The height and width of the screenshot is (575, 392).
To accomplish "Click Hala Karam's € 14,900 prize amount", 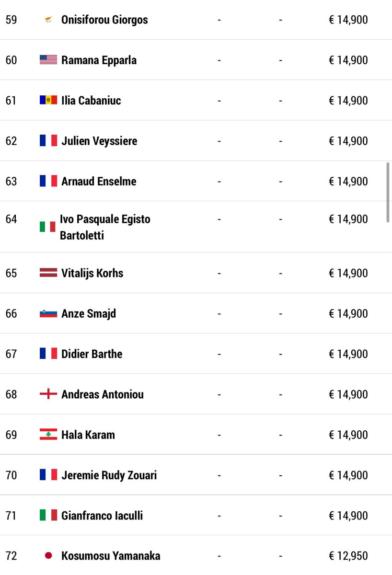I will pos(348,435).
